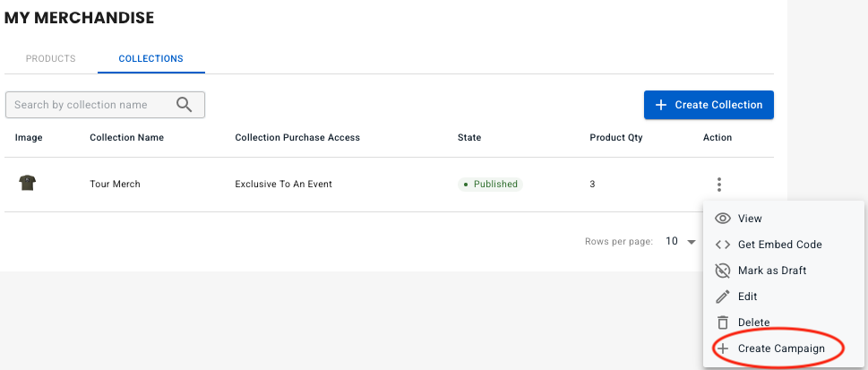The width and height of the screenshot is (868, 370).
Task: Click the Collection Purchase Access column header
Action: coord(296,138)
